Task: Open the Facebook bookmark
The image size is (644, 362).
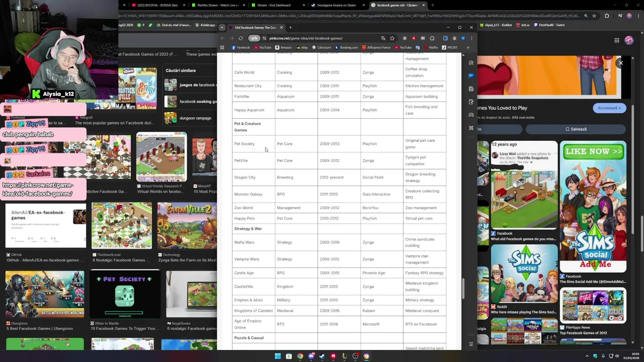Action: point(241,48)
